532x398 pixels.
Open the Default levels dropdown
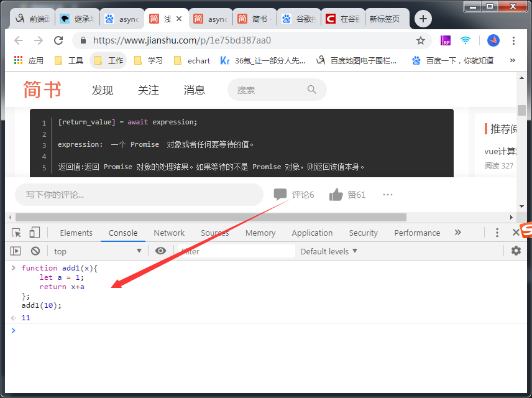(329, 251)
